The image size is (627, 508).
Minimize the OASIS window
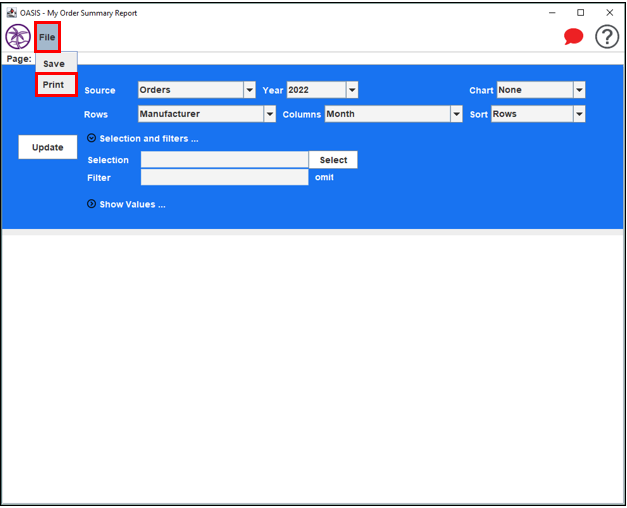pyautogui.click(x=552, y=13)
